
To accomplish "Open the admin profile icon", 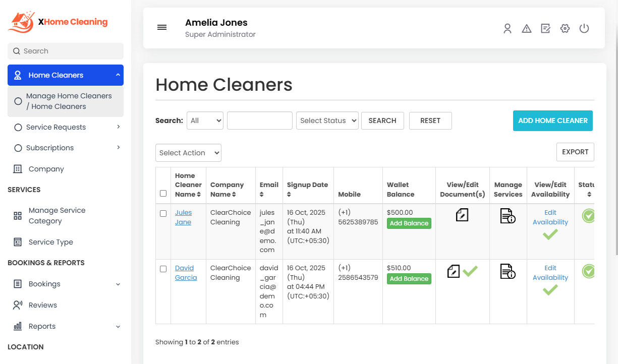I will pos(507,29).
